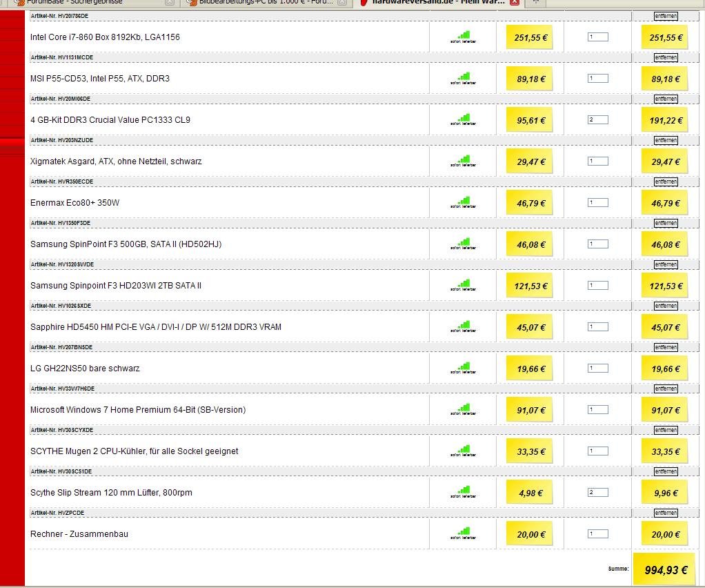Click the line total 9,96 € for Scythe fans

point(666,493)
